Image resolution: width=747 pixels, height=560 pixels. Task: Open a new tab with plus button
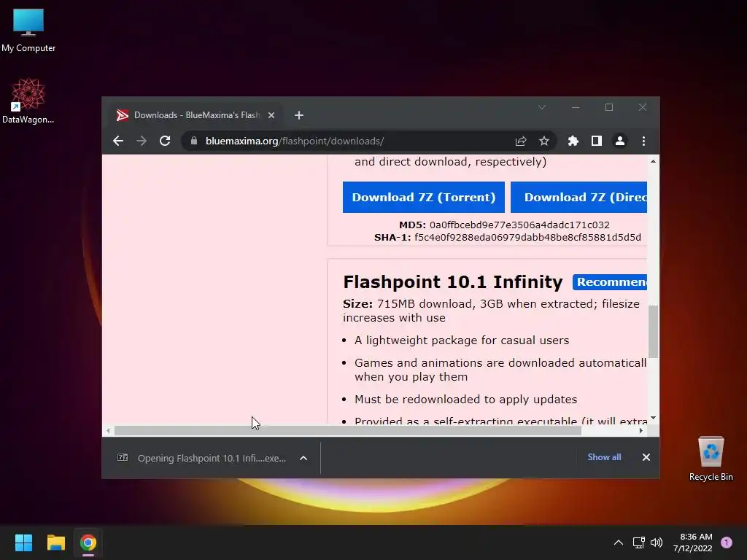pos(298,115)
